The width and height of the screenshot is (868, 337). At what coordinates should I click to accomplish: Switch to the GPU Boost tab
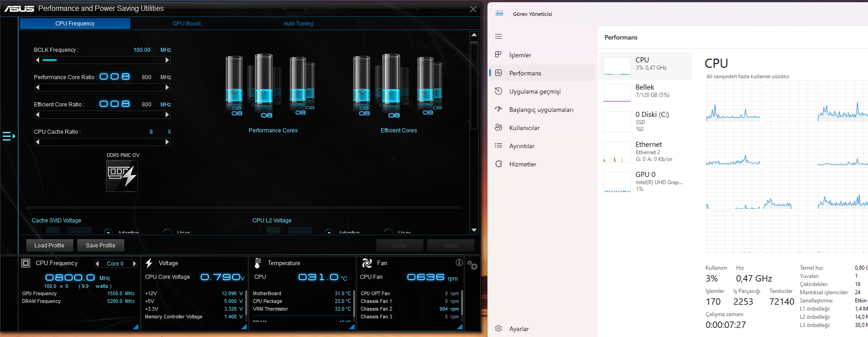pos(187,23)
